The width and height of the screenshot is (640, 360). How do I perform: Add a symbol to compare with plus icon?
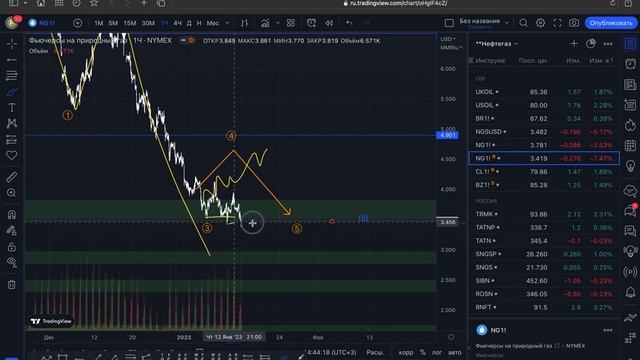tap(78, 23)
